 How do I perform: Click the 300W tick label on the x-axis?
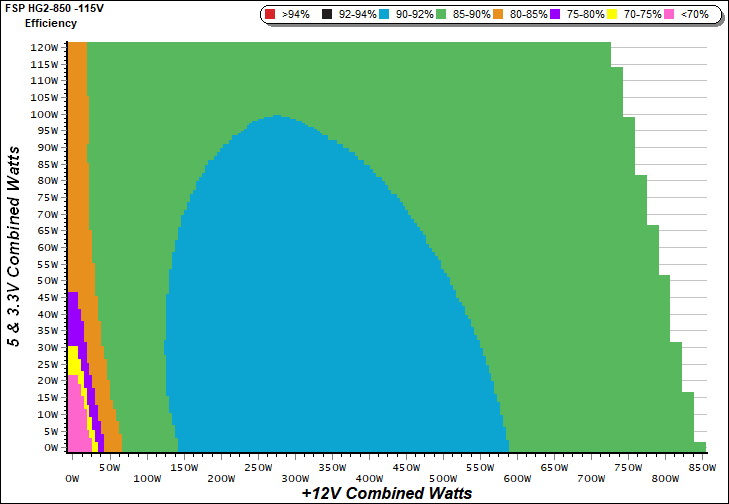[x=294, y=466]
